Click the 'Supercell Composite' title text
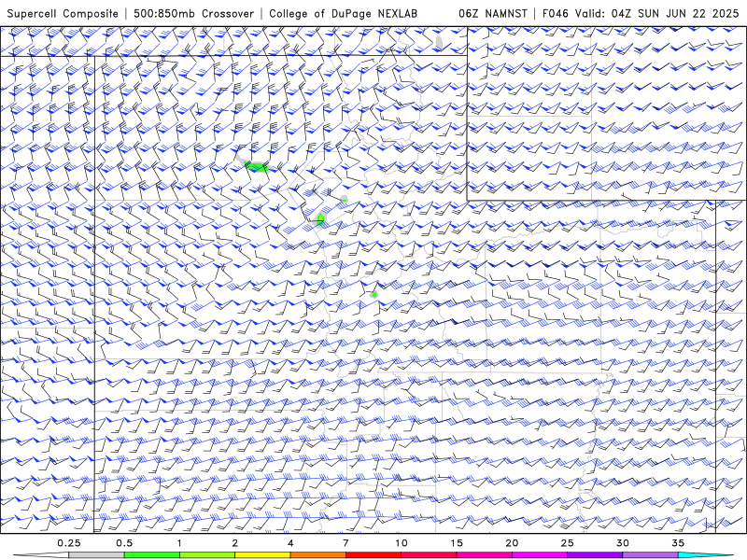This screenshot has width=747, height=560. point(63,13)
